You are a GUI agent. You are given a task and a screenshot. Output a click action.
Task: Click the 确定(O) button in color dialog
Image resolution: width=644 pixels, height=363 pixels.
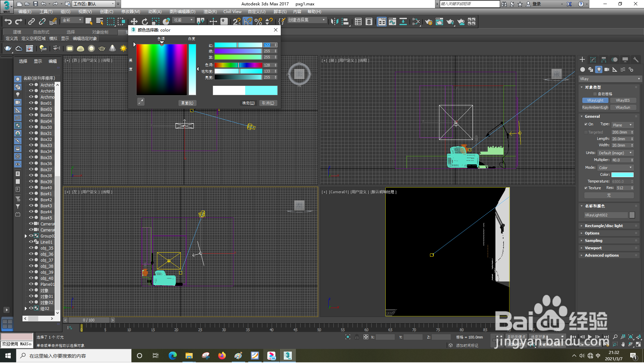pos(248,103)
